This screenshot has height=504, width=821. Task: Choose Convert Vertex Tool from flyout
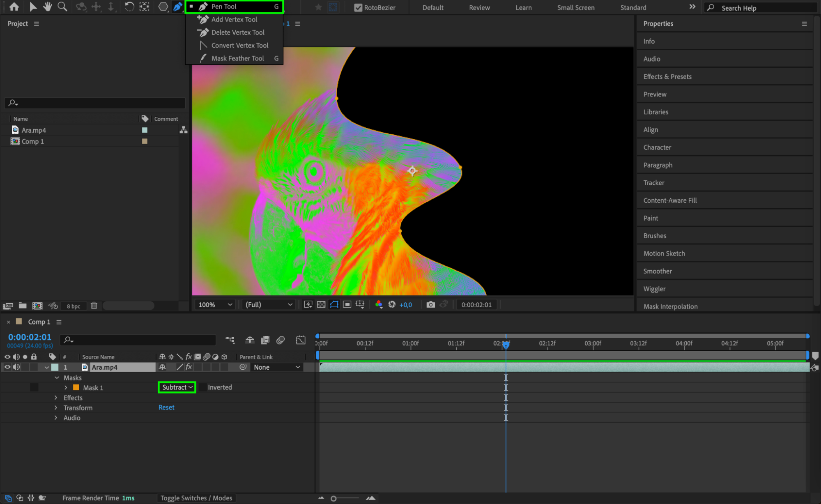click(x=239, y=45)
